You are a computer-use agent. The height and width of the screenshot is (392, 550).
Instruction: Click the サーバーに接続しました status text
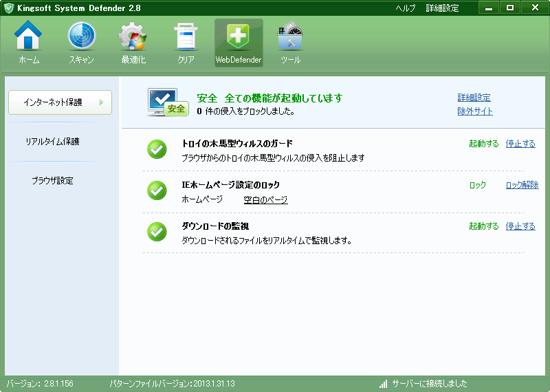[x=429, y=384]
